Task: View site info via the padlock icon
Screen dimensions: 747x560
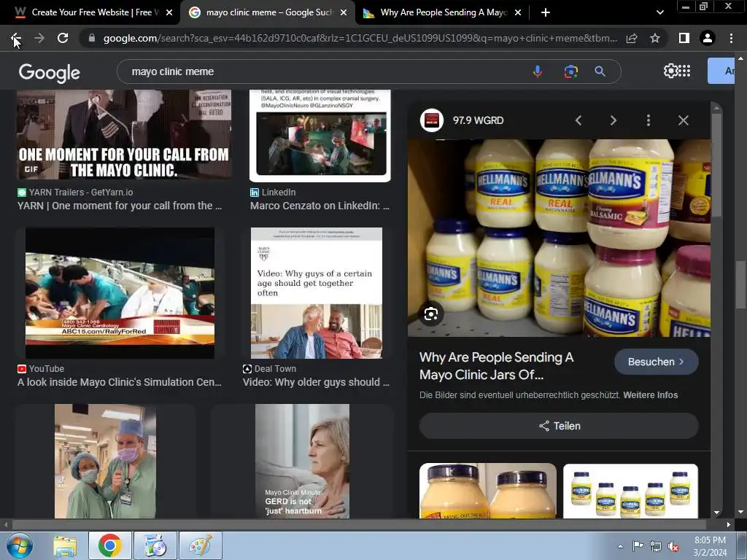Action: click(x=92, y=38)
